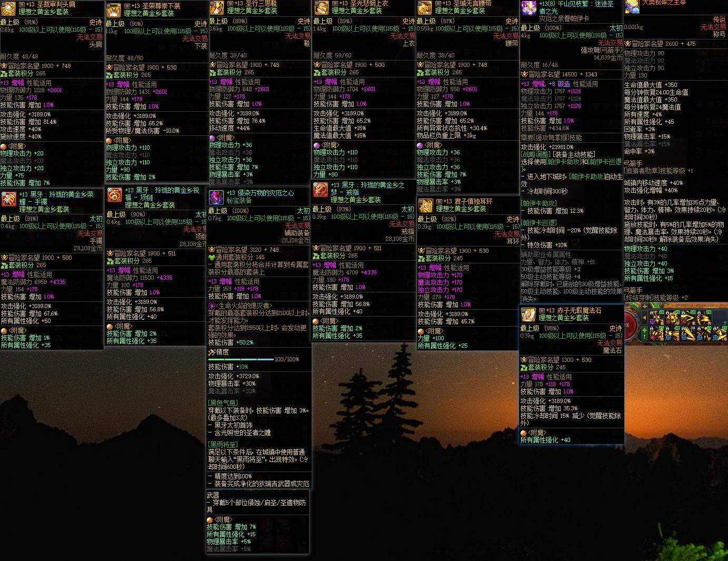Click the 圣缄无言腰带 belt item icon
The width and height of the screenshot is (728, 561).
point(424,8)
